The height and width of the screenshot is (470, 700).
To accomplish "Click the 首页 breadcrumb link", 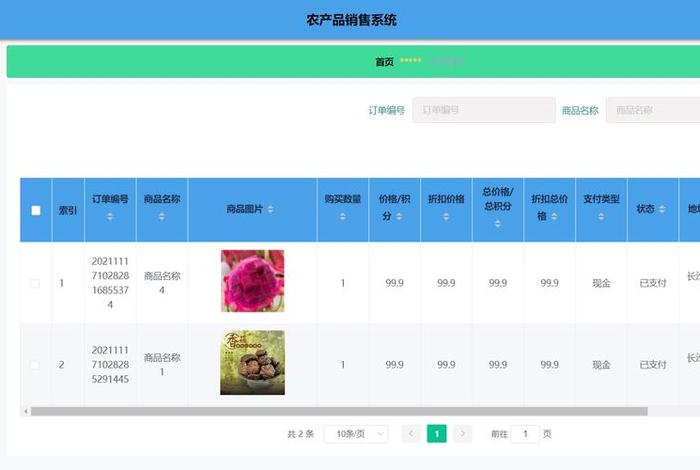I will pos(384,62).
